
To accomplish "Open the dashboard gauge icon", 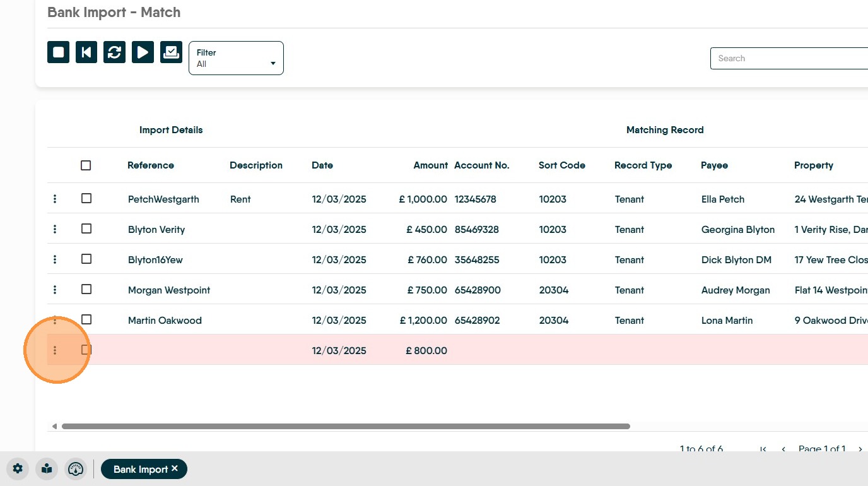I will (x=76, y=469).
